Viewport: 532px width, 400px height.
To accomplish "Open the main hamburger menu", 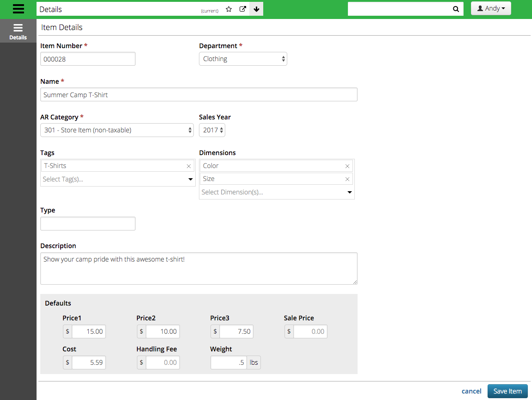I will 18,9.
